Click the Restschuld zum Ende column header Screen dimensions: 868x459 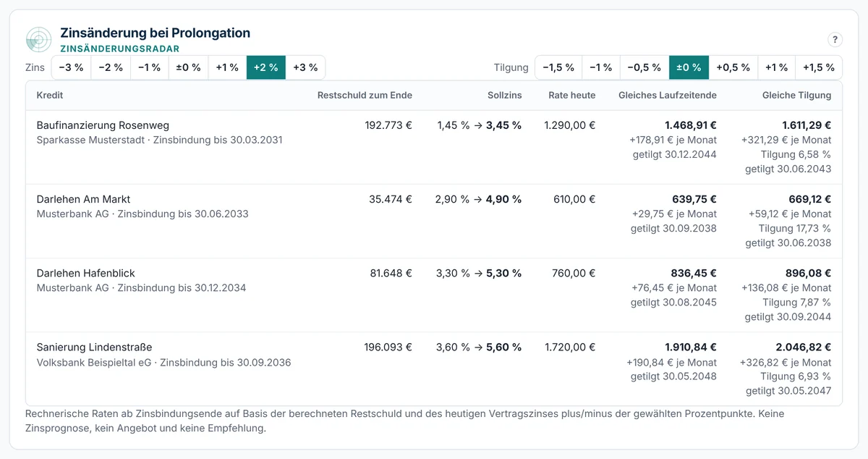pyautogui.click(x=365, y=95)
